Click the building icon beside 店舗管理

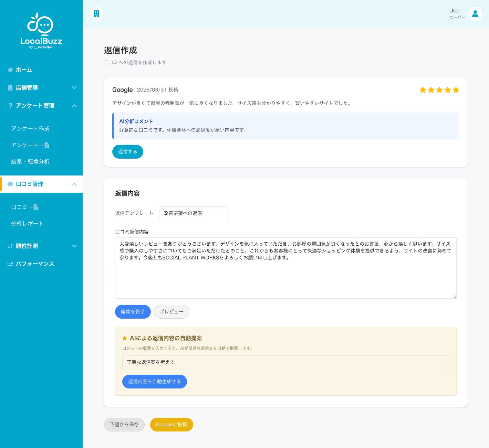(10, 88)
